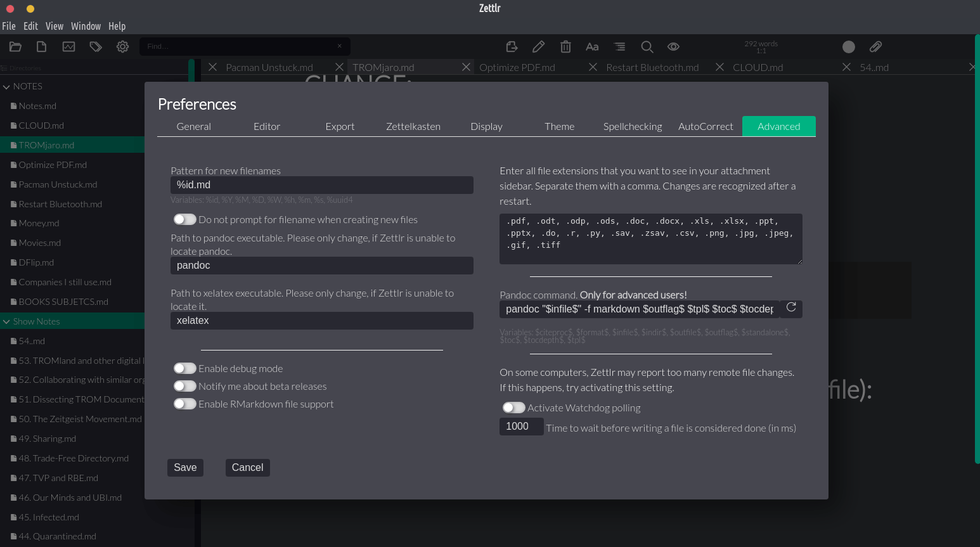Image resolution: width=980 pixels, height=547 pixels.
Task: Switch to the Optimize PDF.md document tab
Action: coord(517,67)
